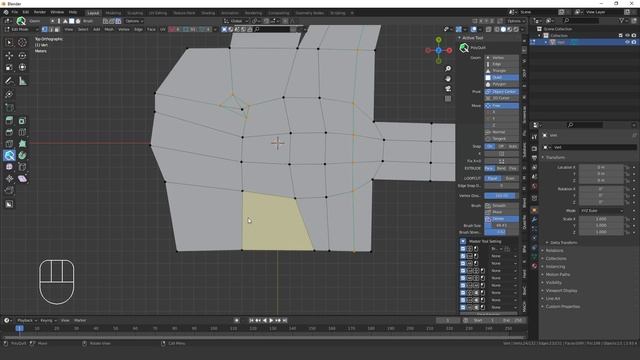
Task: Expand the Viewport Display panel
Action: (x=561, y=291)
